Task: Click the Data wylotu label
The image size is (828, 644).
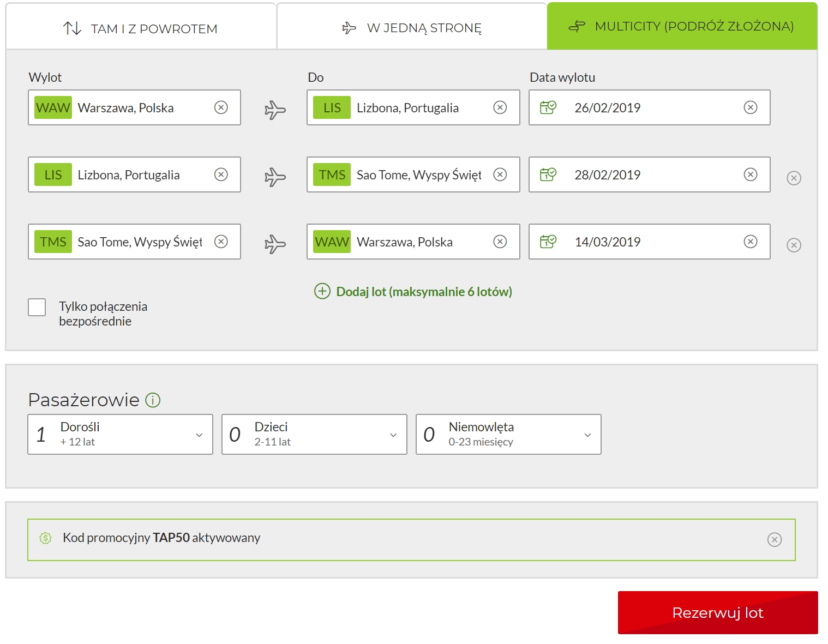Action: click(562, 77)
